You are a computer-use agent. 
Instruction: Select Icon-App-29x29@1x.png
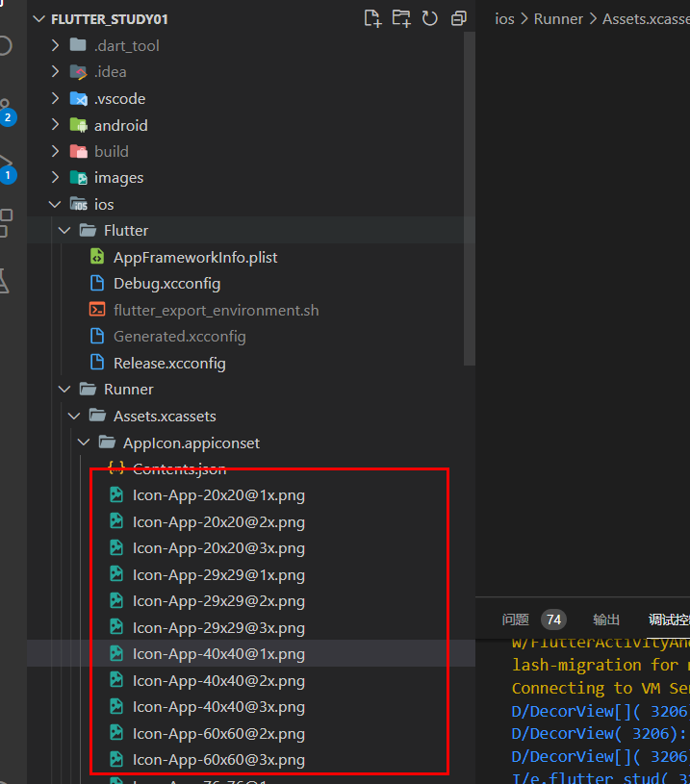(218, 575)
